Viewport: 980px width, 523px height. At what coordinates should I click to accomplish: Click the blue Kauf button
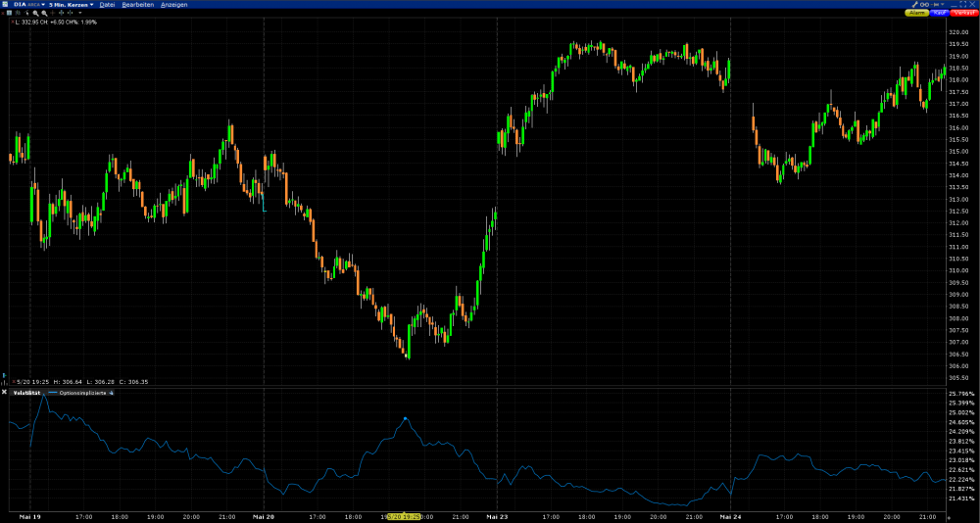point(940,13)
